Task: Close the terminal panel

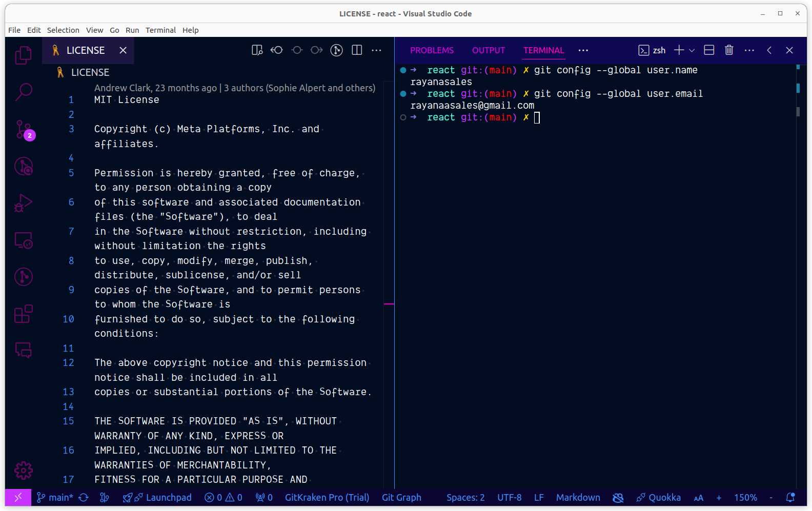Action: pos(789,50)
